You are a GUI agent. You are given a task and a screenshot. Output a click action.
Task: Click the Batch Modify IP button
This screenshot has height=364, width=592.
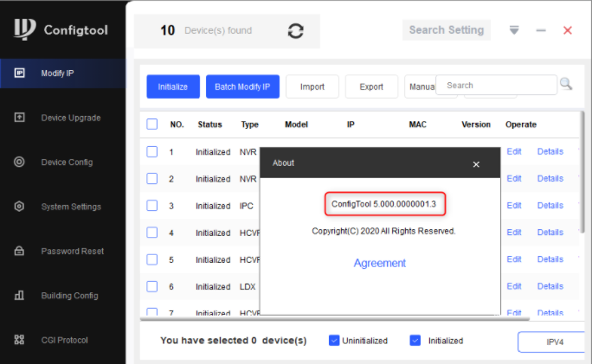click(242, 86)
